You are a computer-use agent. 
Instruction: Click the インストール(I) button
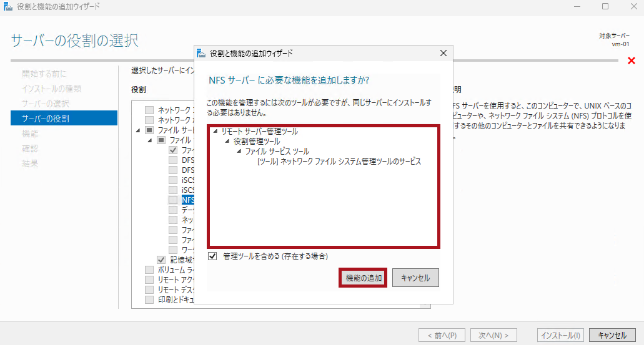[560, 335]
